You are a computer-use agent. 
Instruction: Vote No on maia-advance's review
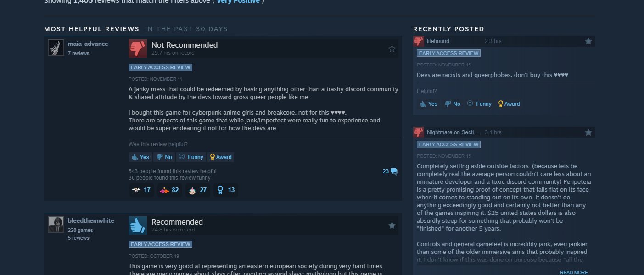coord(164,157)
